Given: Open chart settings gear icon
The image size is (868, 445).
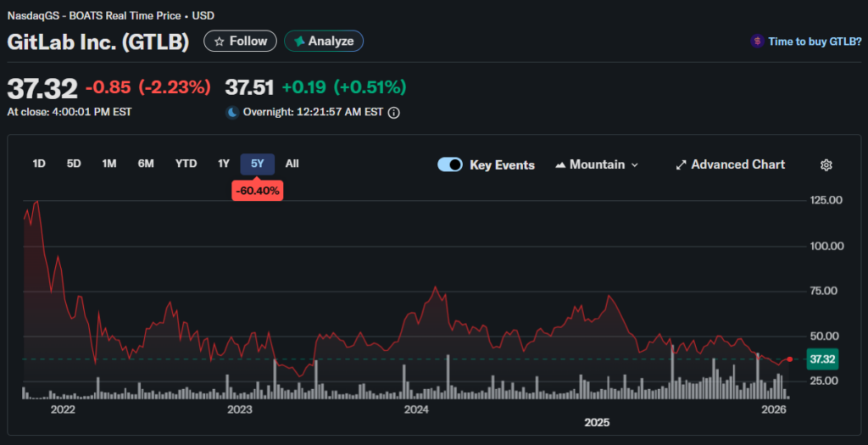Looking at the screenshot, I should pos(826,165).
